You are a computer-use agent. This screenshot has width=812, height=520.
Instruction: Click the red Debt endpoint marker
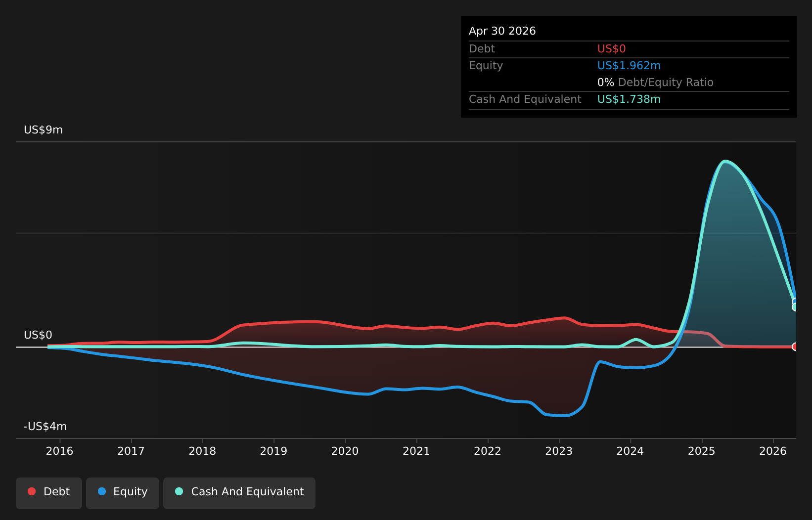click(795, 347)
